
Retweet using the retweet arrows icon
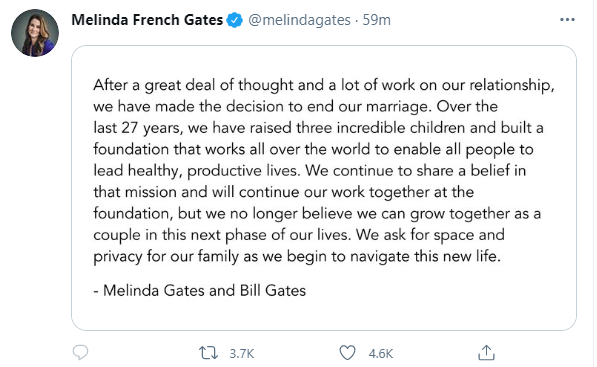point(208,353)
